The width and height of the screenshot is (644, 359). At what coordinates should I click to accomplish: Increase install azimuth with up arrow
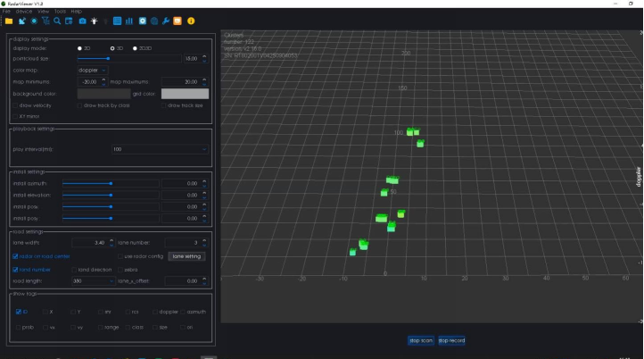coord(204,181)
